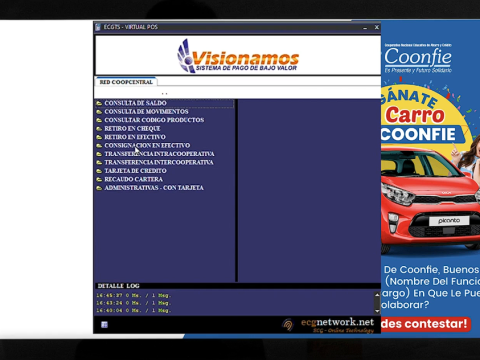Switch to the Red Coopcentral tab
Screen dimensions: 480x360
click(x=126, y=82)
